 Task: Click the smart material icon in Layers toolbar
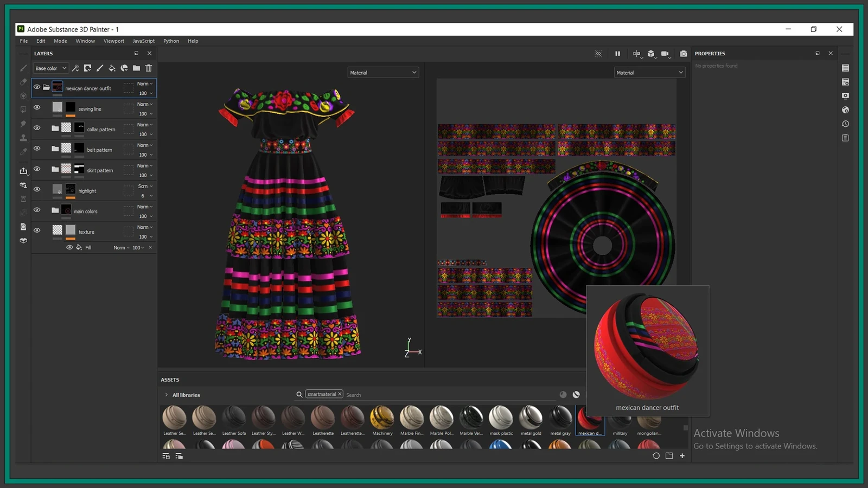(124, 68)
